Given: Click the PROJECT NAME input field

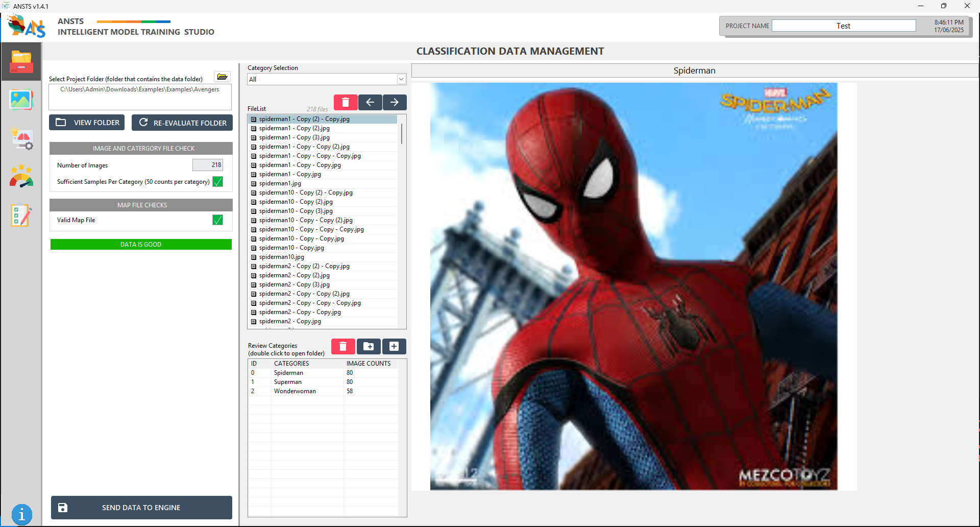Looking at the screenshot, I should click(x=843, y=26).
